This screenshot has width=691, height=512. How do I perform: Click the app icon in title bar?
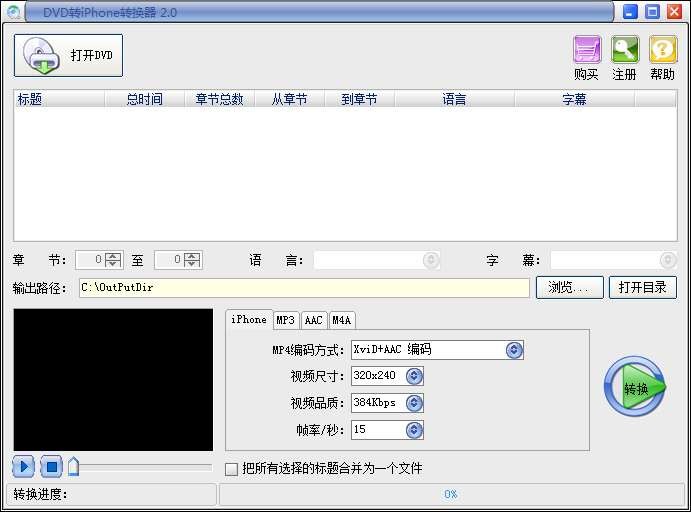tap(13, 11)
